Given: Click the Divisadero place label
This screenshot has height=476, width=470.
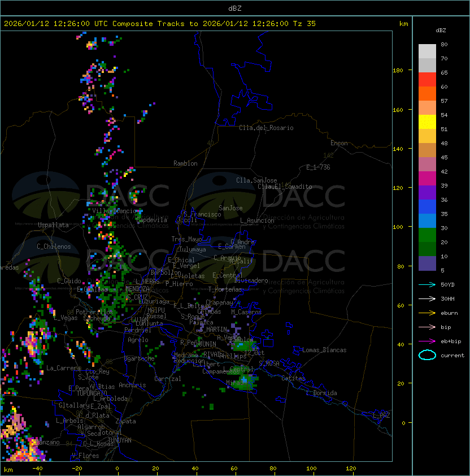Looking at the screenshot, I should (251, 280).
